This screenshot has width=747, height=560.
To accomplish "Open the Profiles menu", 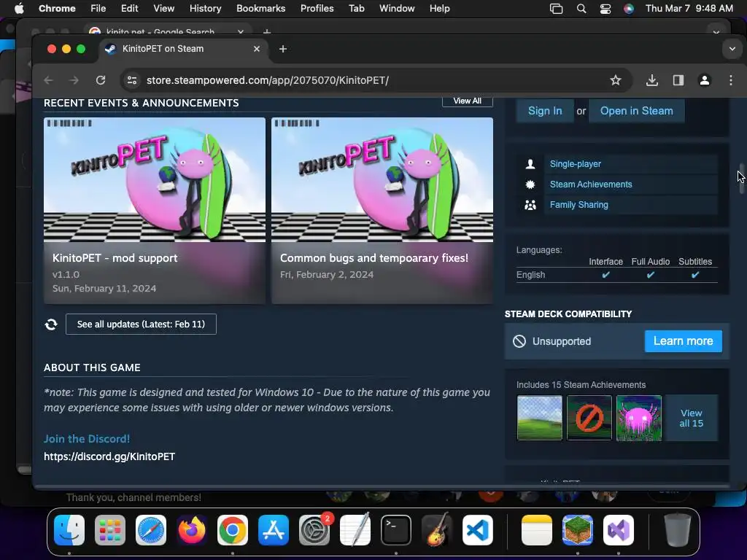I will click(317, 9).
